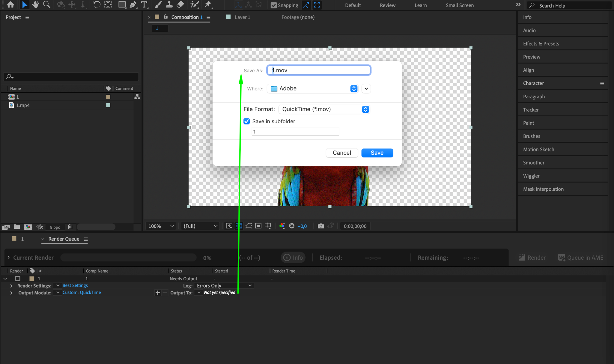Viewport: 614px width, 364px height.
Task: Switch to the Render Queue tab
Action: point(64,239)
